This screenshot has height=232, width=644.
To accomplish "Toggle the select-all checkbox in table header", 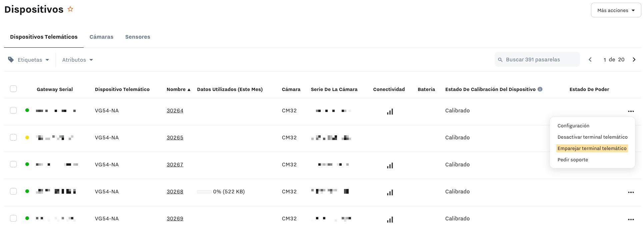I will coord(13,89).
